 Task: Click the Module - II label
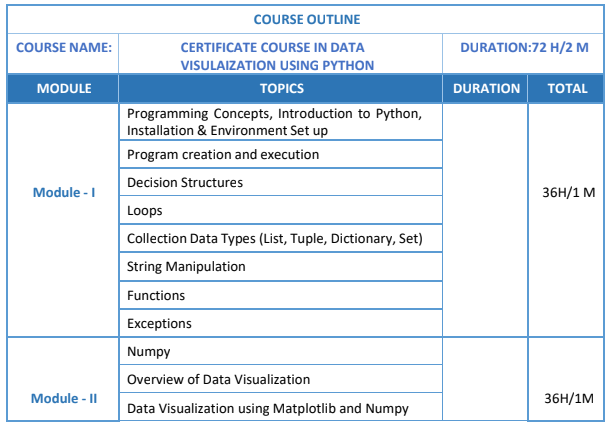click(x=64, y=398)
